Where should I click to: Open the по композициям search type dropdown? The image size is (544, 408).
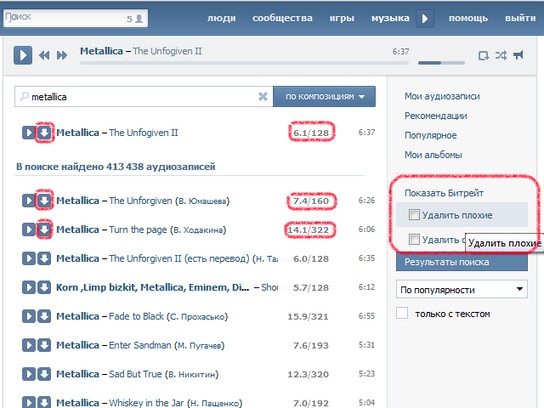click(324, 96)
